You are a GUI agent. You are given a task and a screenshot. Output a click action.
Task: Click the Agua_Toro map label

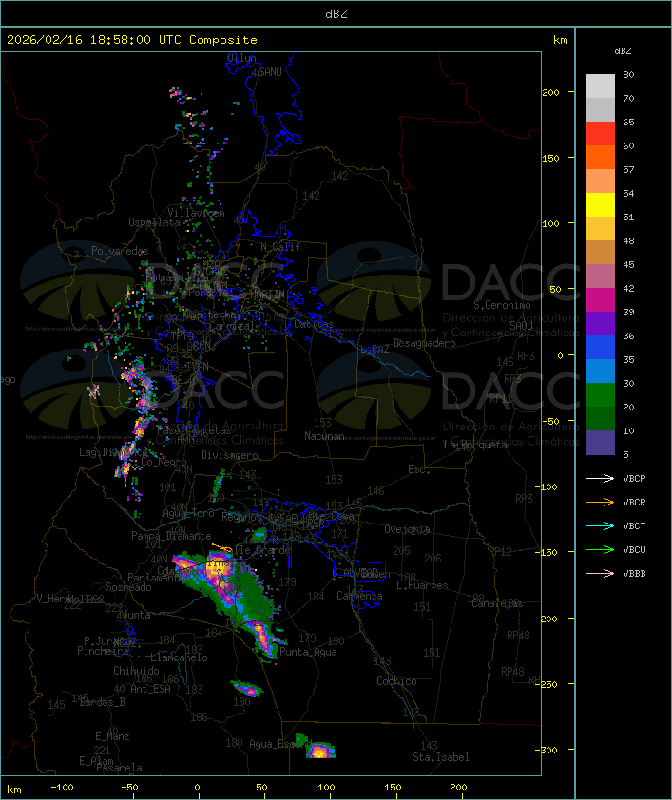click(188, 513)
